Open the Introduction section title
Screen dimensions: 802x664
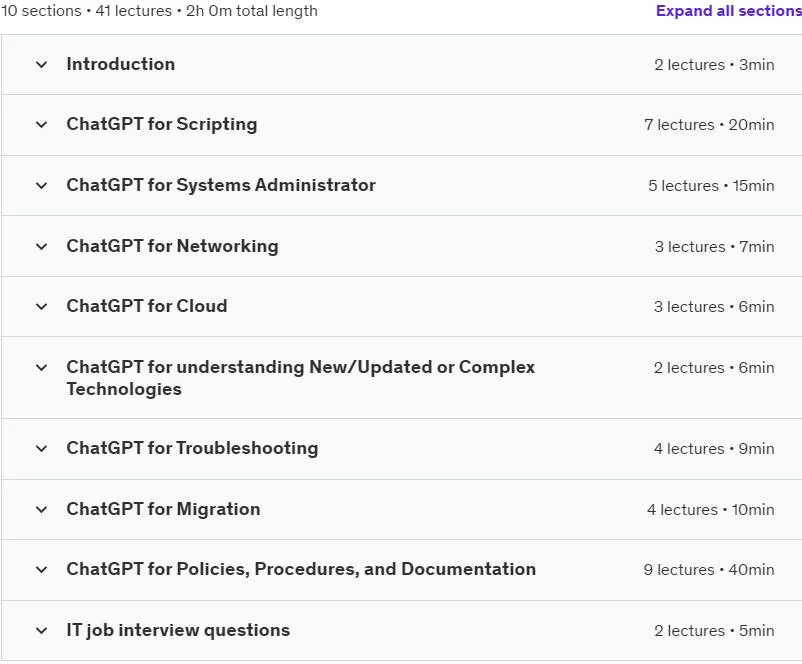coord(121,64)
